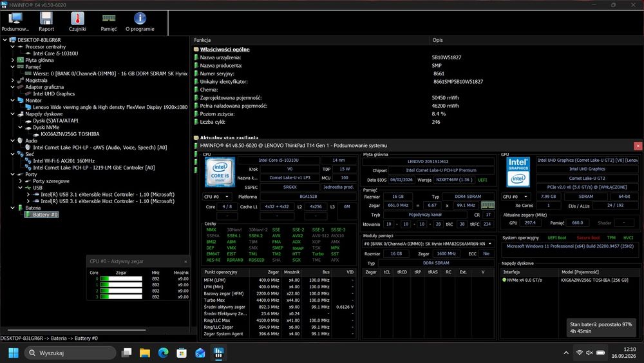
Task: Click the Funkcja column header
Action: tap(311, 40)
